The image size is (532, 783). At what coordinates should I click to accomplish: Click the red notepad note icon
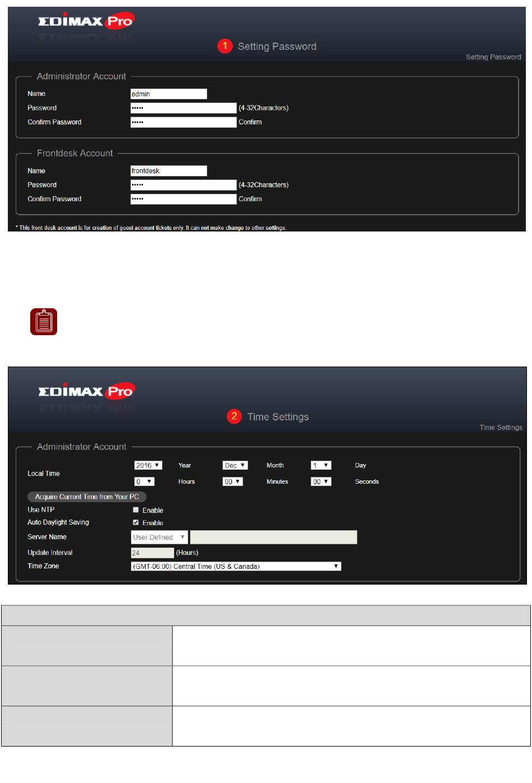pos(44,322)
